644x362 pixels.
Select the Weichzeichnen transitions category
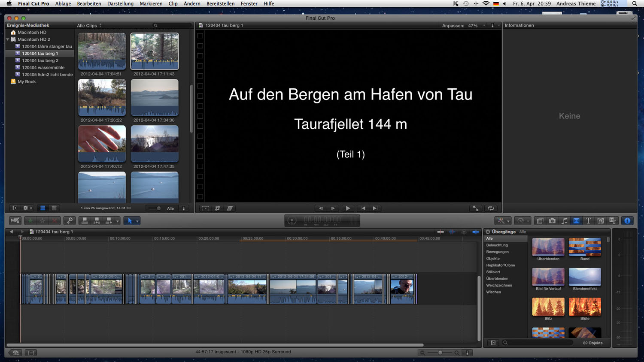click(x=499, y=285)
